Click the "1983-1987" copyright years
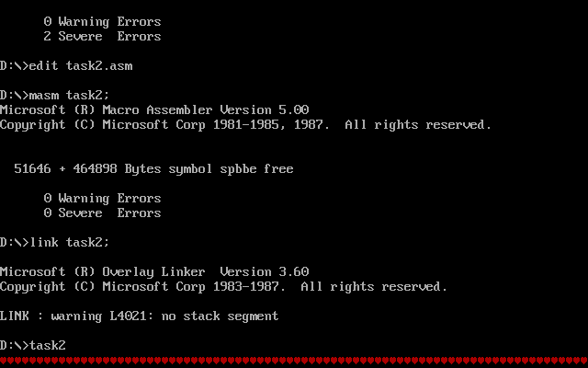 pyautogui.click(x=249, y=287)
